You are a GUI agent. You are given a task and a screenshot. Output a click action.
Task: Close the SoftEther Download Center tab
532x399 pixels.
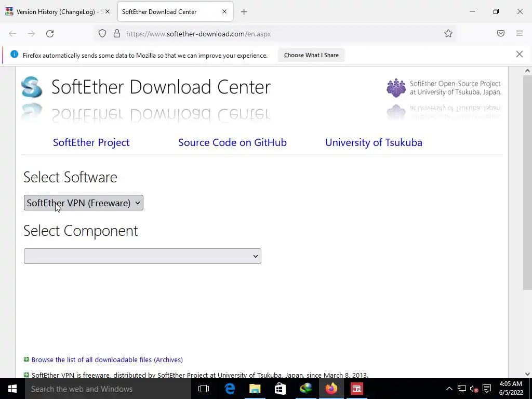pyautogui.click(x=224, y=11)
